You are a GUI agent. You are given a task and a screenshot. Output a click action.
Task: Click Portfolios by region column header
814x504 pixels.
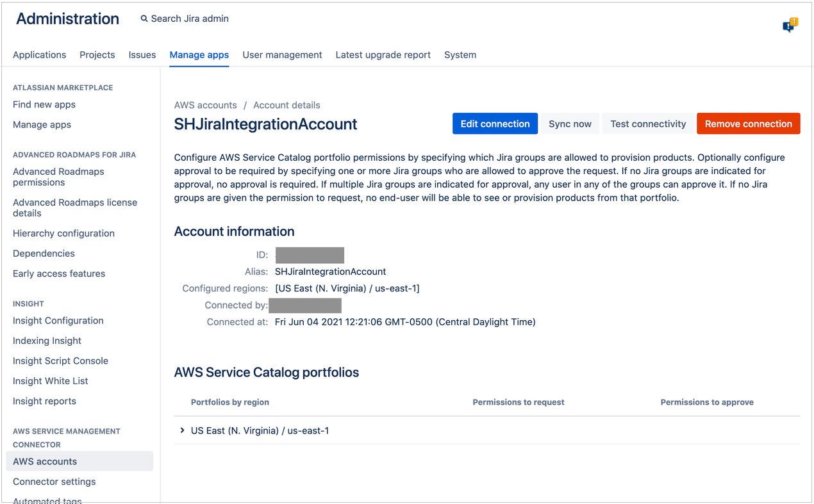(230, 402)
